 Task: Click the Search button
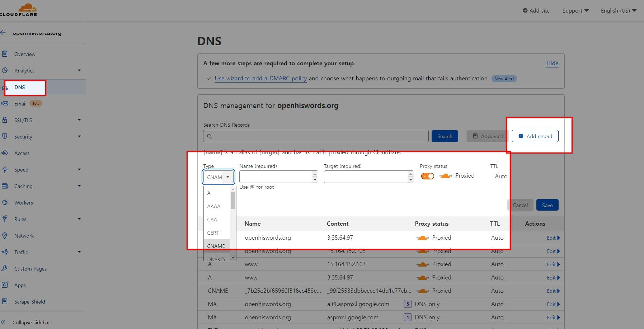point(445,136)
